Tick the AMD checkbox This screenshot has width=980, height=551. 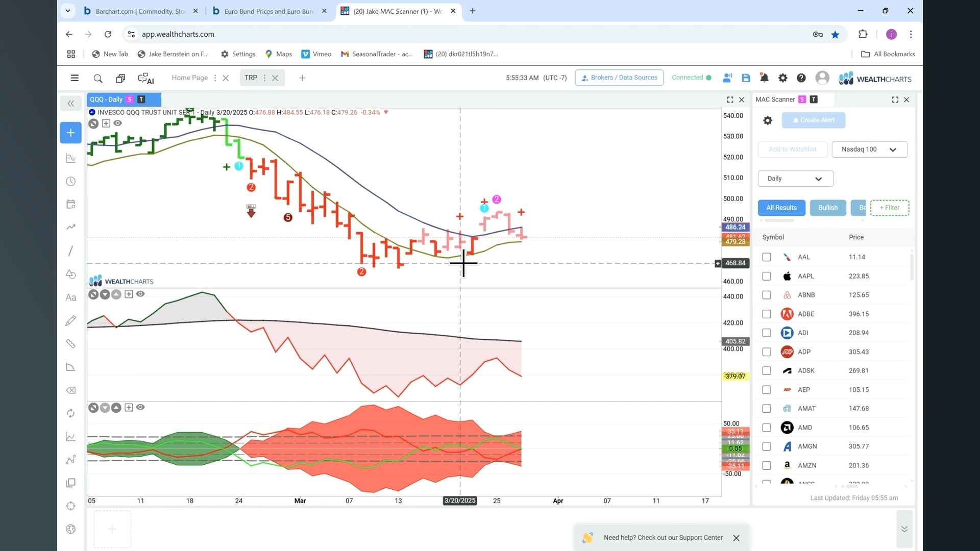pos(767,428)
